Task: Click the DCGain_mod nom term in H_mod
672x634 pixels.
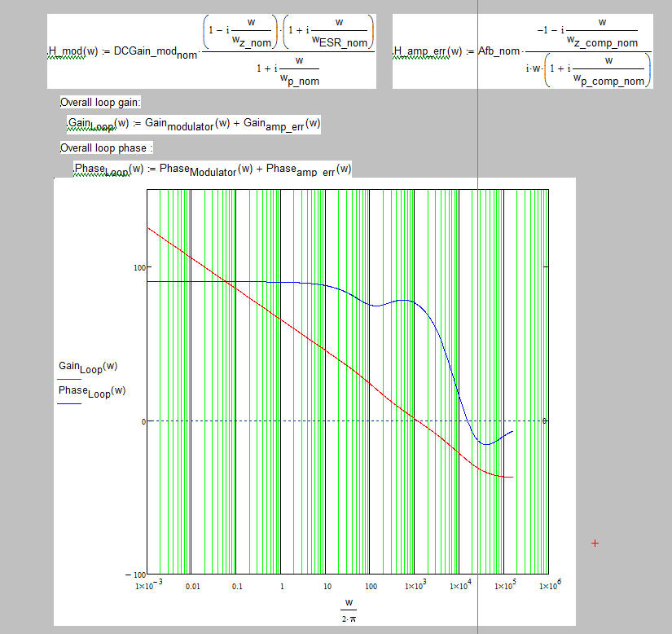Action: pos(155,52)
